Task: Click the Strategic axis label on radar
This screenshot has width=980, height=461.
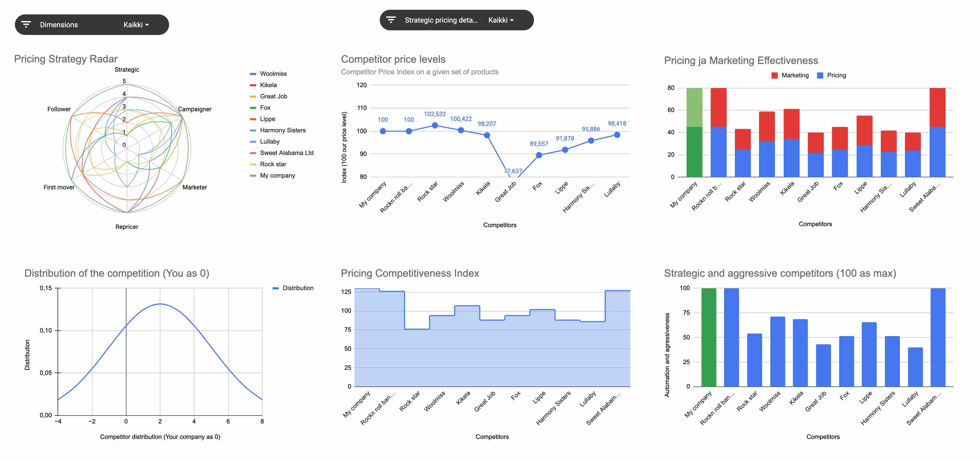Action: tap(127, 70)
